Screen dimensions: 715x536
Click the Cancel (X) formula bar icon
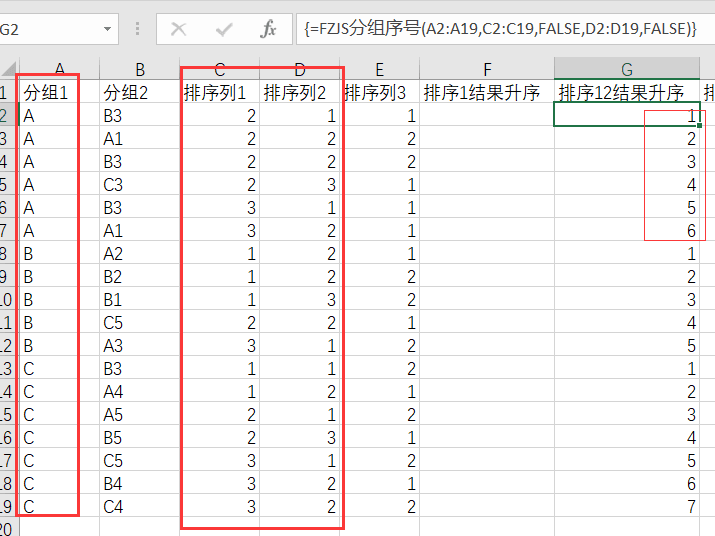[x=178, y=29]
